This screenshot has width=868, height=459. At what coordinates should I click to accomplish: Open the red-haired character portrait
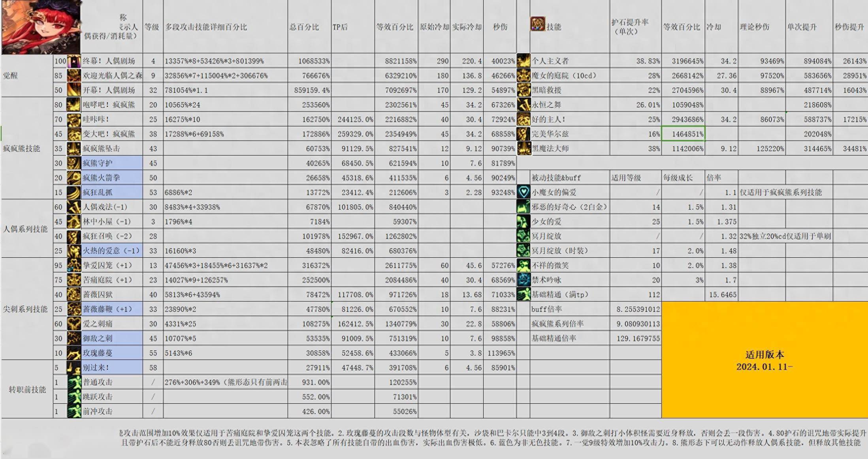(x=41, y=27)
